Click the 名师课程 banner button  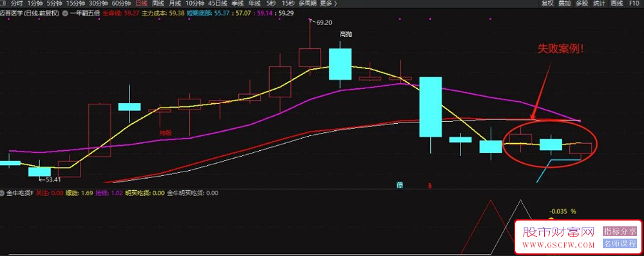[620, 244]
